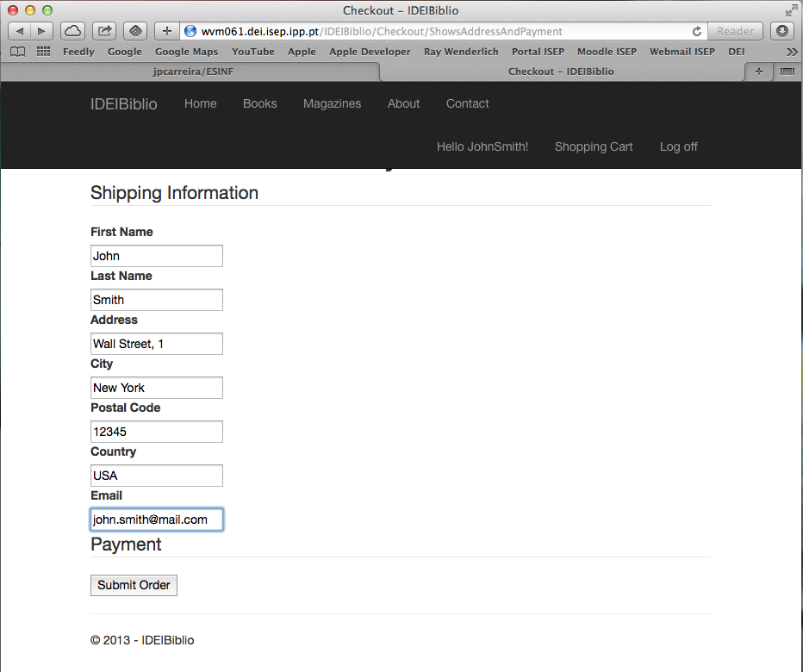Screen dimensions: 803x672
Task: Open the Google Maps bookmark
Action: click(186, 52)
